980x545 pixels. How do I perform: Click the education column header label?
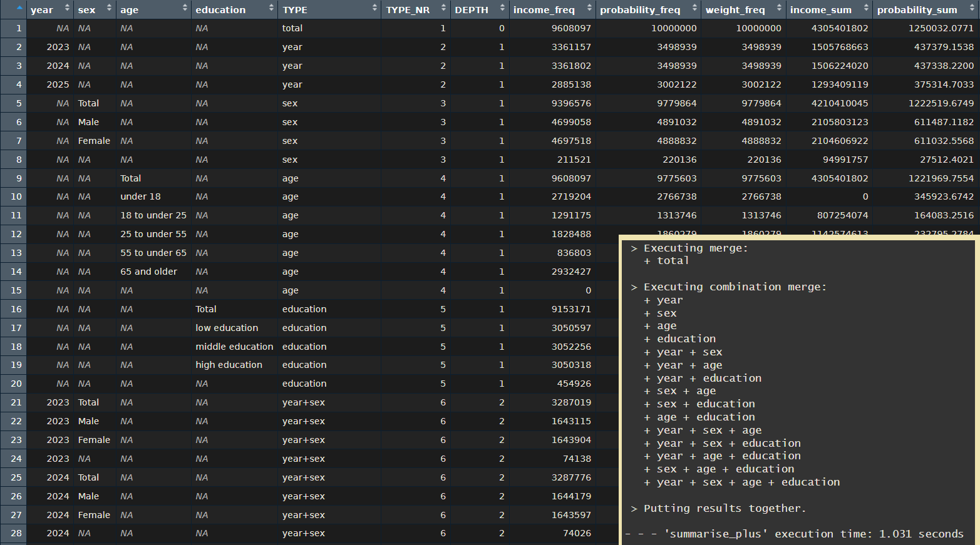(x=220, y=10)
